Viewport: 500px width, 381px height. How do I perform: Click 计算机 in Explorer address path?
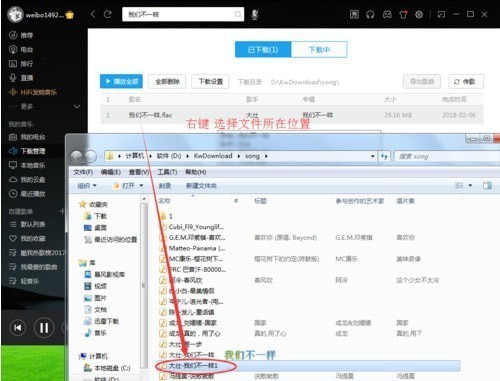point(135,156)
